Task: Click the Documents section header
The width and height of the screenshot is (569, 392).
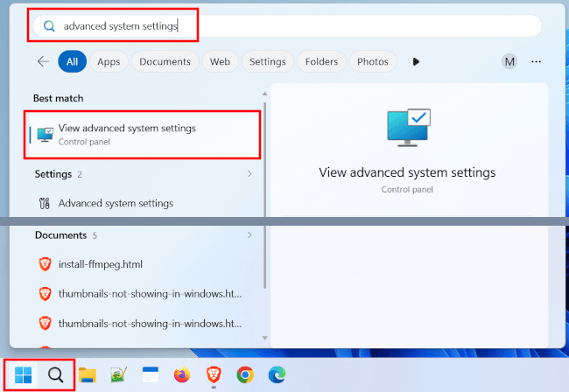Action: pos(61,235)
